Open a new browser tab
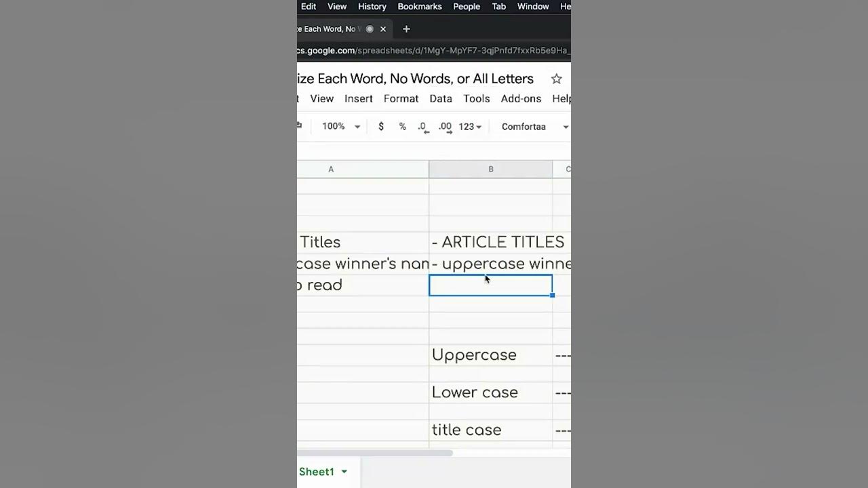 [406, 29]
